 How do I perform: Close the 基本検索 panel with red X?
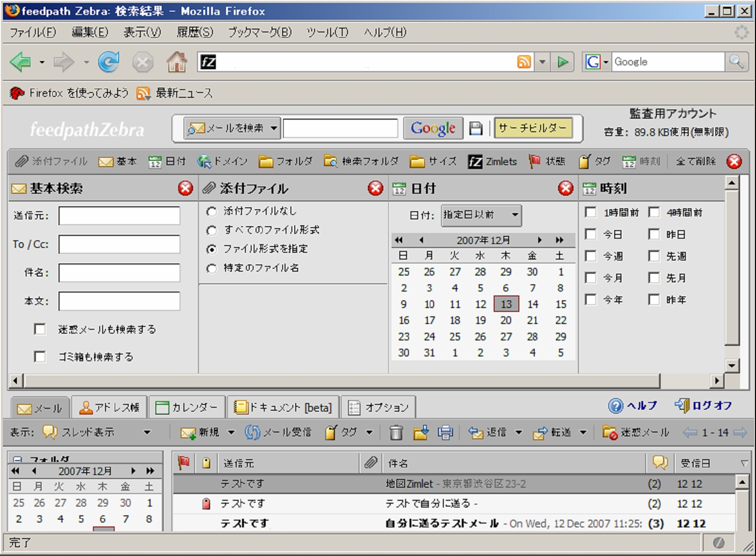[185, 188]
